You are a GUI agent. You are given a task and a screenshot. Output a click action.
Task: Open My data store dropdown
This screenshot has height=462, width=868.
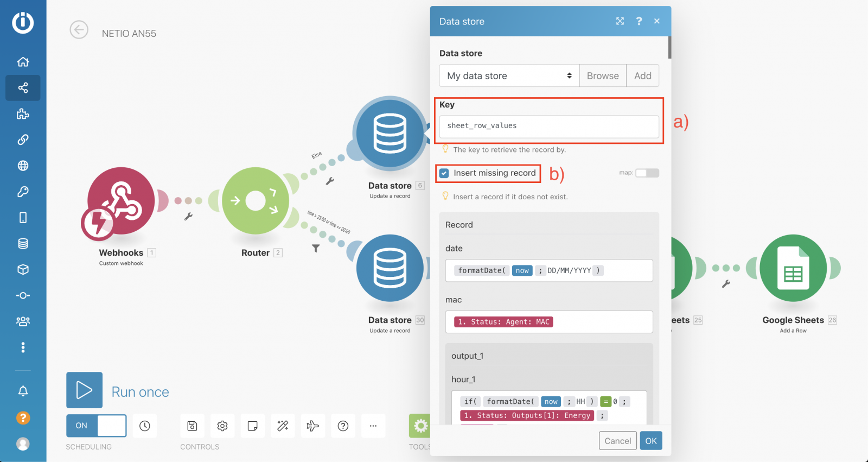point(509,76)
